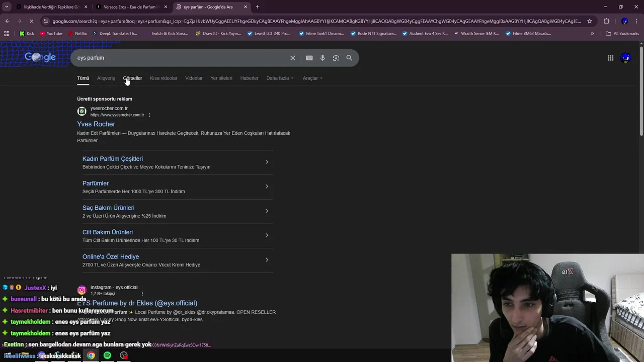
Task: Open the Chrome profile icon in the toolbar
Action: pos(624,21)
